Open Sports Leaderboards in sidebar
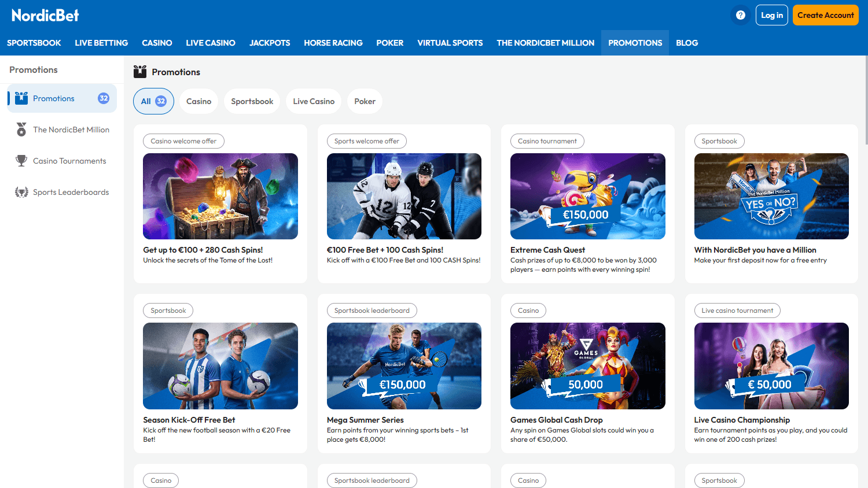The height and width of the screenshot is (488, 868). 62,192
